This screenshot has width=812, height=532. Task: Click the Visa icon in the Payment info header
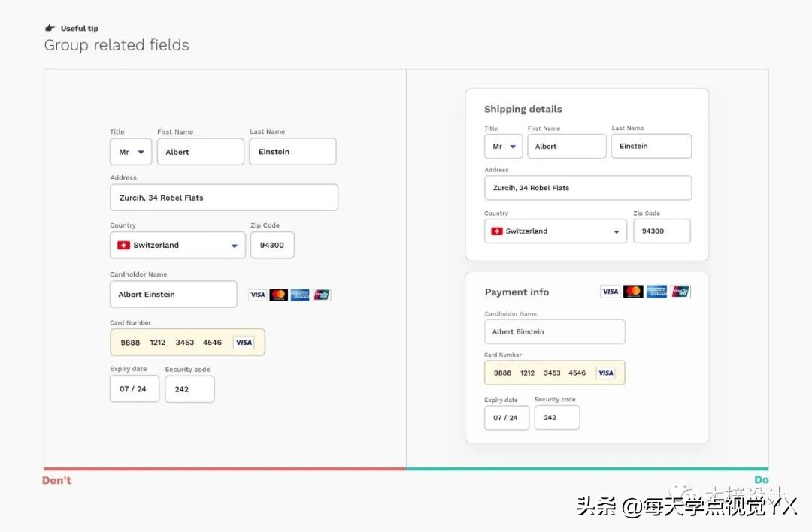coord(610,291)
